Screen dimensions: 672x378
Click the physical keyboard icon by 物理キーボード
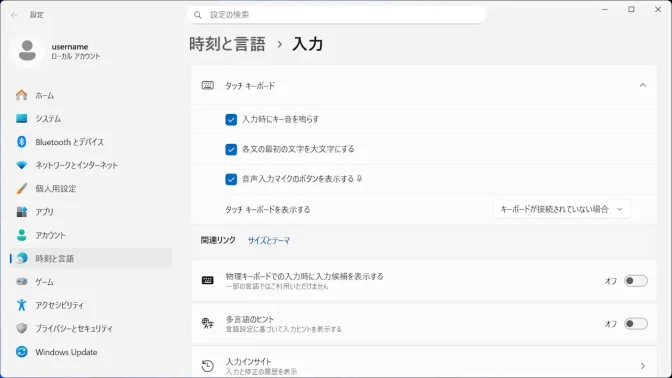pos(208,280)
